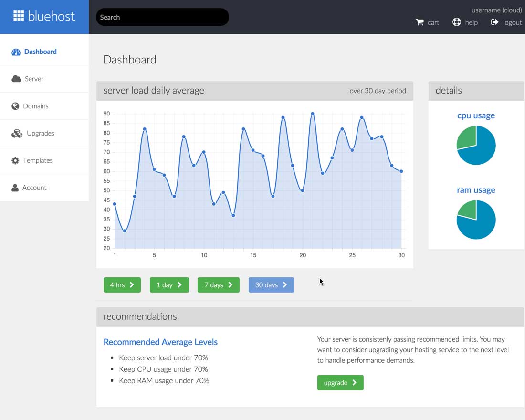Click the 'recommendations' section header
Screen dimensions: 525x420
coord(310,317)
